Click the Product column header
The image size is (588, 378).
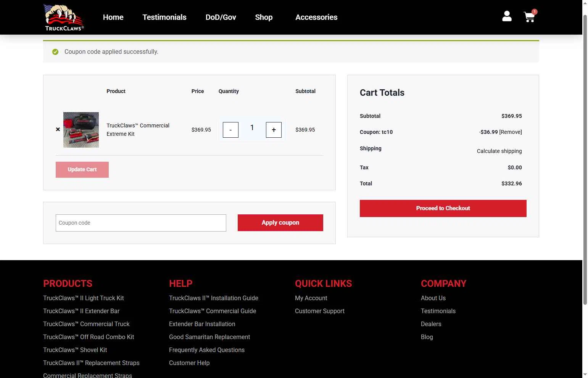[116, 91]
